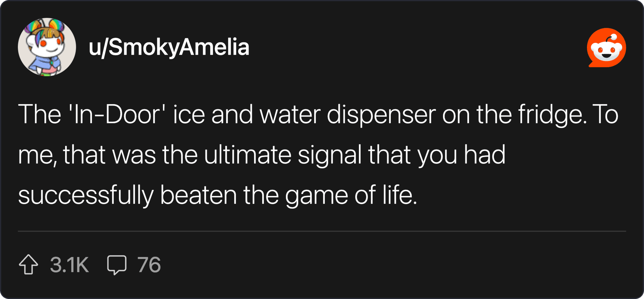Open SmokyAmelia's avatar image

47,47
